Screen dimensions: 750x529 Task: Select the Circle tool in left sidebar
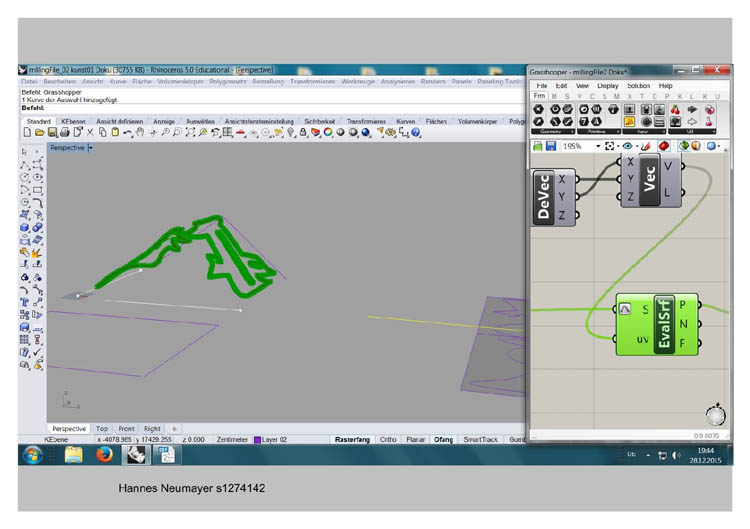point(25,177)
